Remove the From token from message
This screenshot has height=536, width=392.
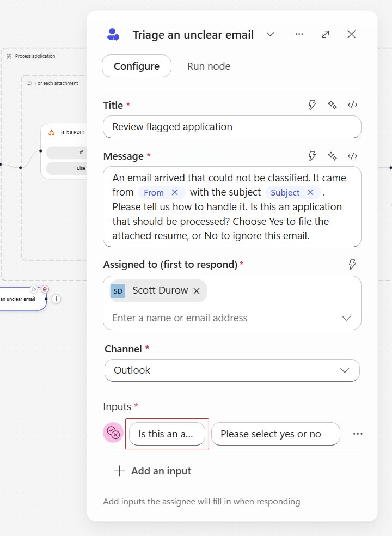pyautogui.click(x=175, y=192)
